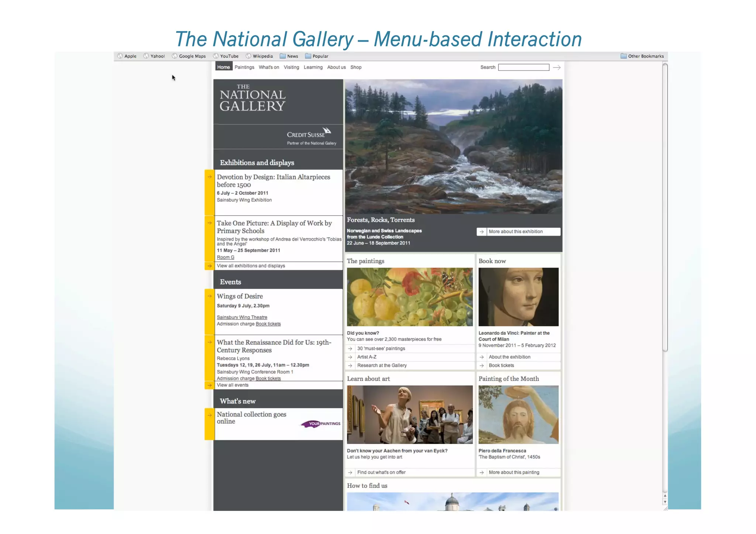Open the About us menu item
756x534 pixels.
(336, 67)
